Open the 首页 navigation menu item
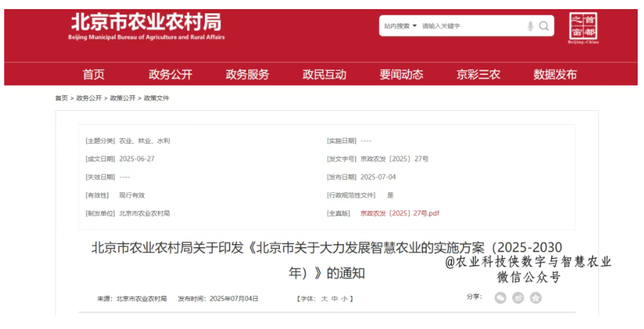This screenshot has width=644, height=329. click(x=93, y=74)
